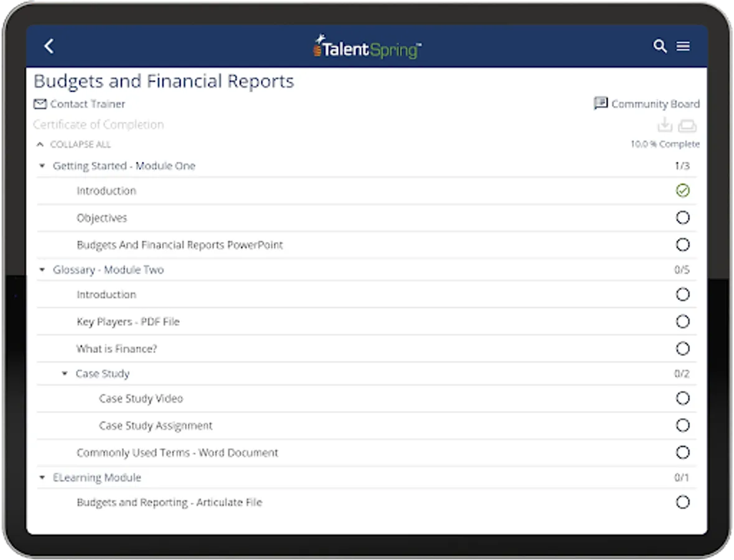Open the Community Board link
Viewport: 734px width, 560px height.
pos(656,104)
